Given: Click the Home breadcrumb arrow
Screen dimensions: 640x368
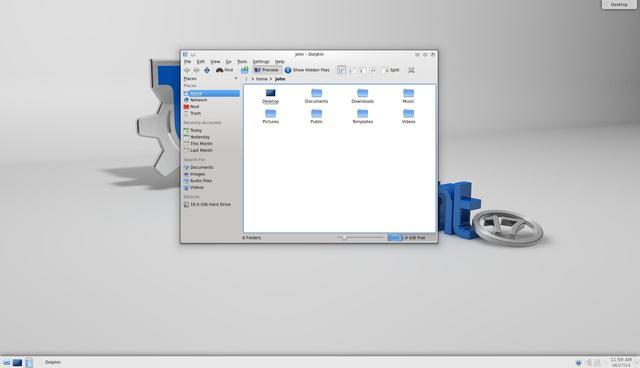Looking at the screenshot, I should point(271,79).
